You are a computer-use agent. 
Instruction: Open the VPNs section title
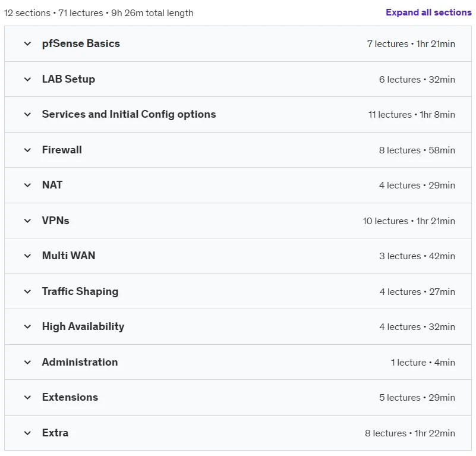(55, 221)
